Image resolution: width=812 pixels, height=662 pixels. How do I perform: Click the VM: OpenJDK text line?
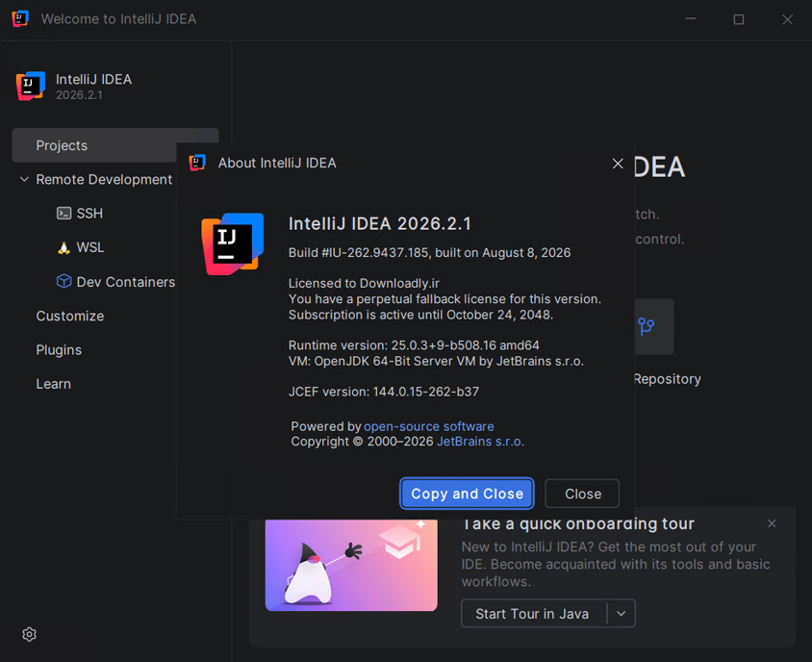click(436, 361)
